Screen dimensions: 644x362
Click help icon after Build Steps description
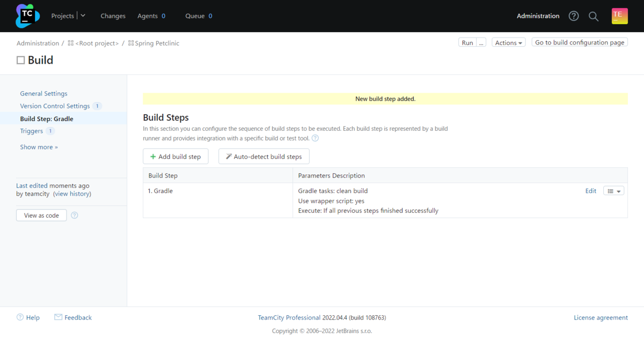click(315, 138)
